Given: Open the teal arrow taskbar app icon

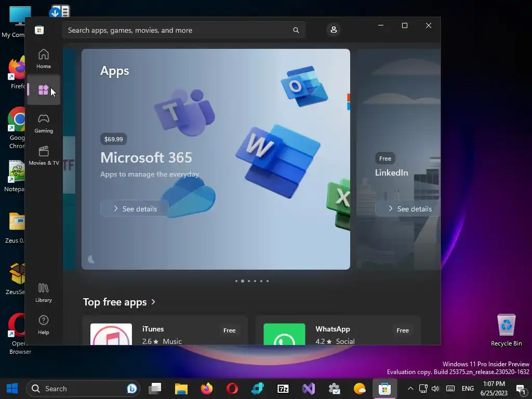Looking at the screenshot, I should click(258, 389).
